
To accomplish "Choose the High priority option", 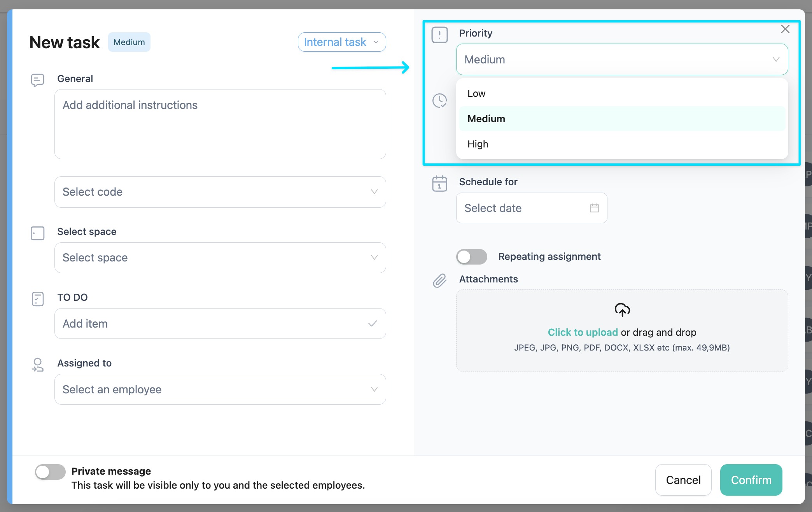I will point(478,144).
